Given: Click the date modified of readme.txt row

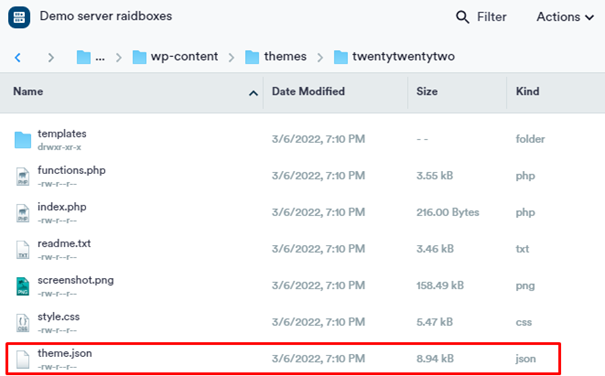Looking at the screenshot, I should [318, 249].
